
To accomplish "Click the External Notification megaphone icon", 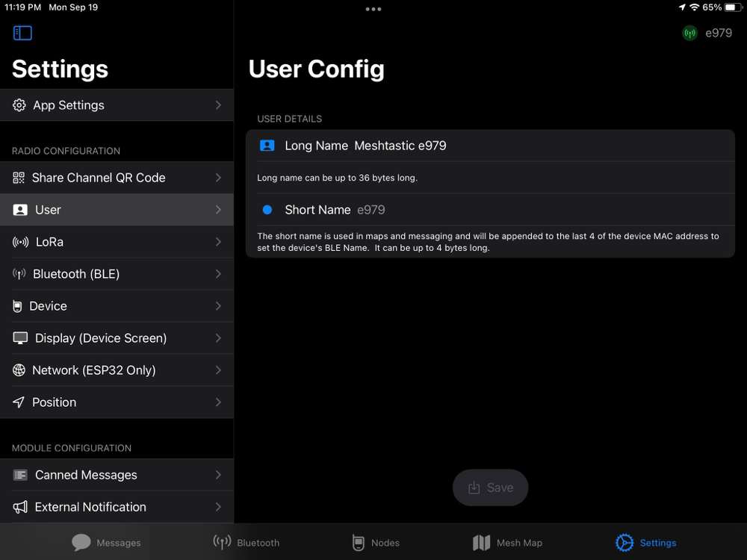I will pyautogui.click(x=20, y=507).
